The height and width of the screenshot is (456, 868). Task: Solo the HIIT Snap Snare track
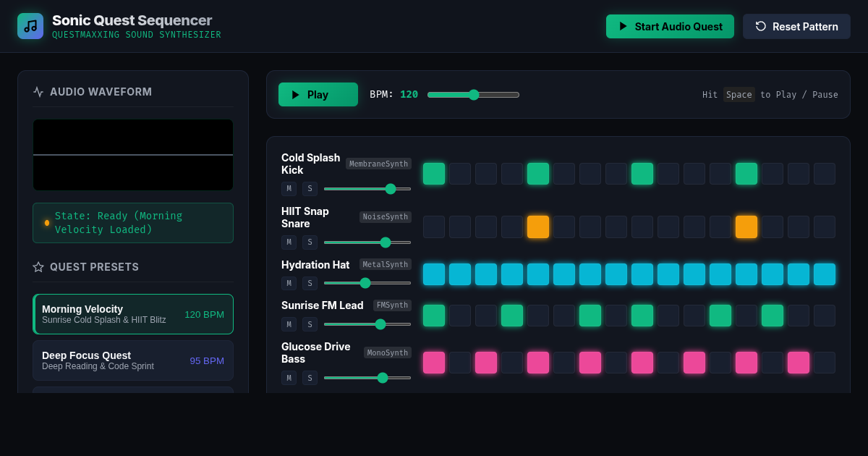click(310, 242)
